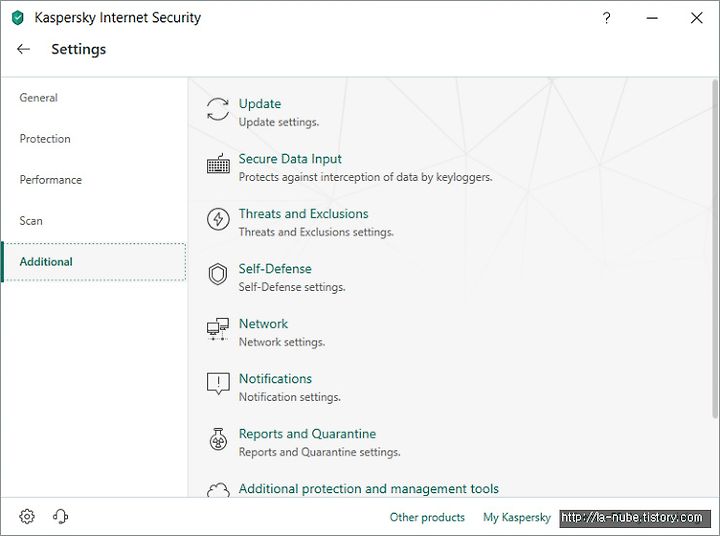Open the Other products link
Screen dimensions: 720x536
(427, 517)
